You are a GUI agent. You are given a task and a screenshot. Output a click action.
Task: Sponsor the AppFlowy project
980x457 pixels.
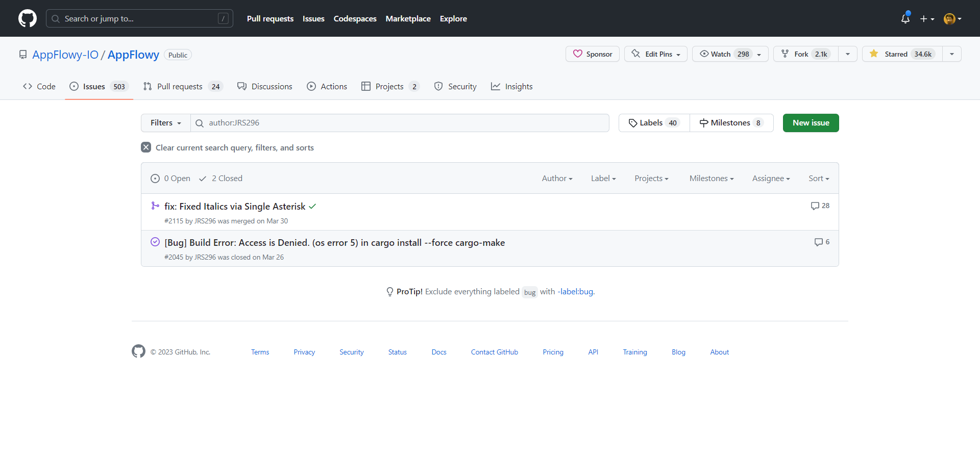point(593,54)
